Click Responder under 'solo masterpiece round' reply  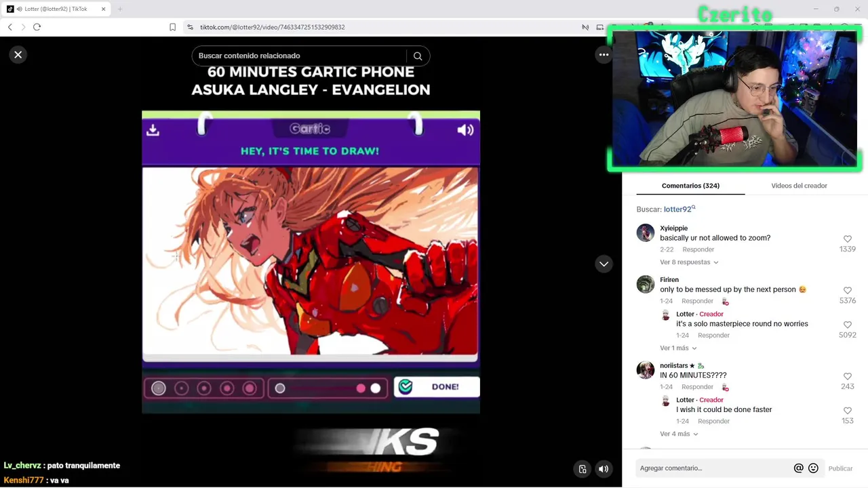pos(713,335)
